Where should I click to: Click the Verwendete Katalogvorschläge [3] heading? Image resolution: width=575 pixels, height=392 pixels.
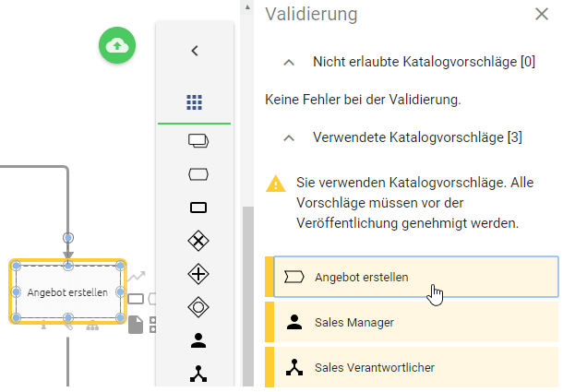417,137
